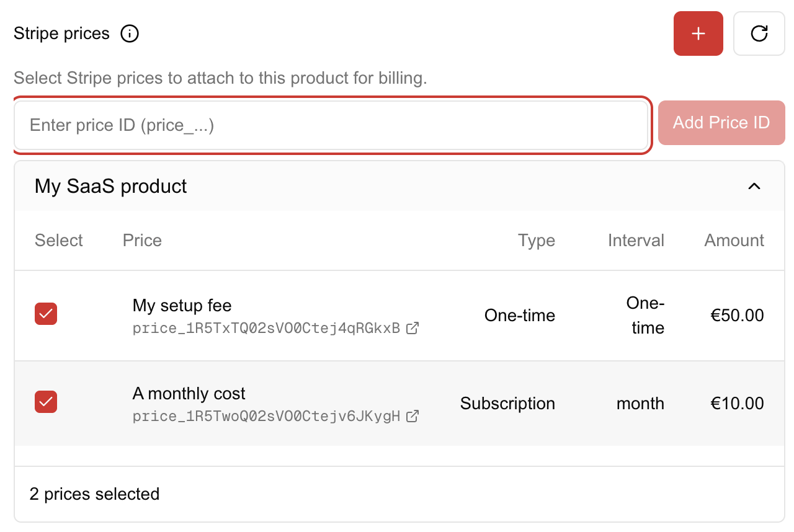The height and width of the screenshot is (532, 794).
Task: Uncheck the My setup fee checkbox
Action: (46, 314)
